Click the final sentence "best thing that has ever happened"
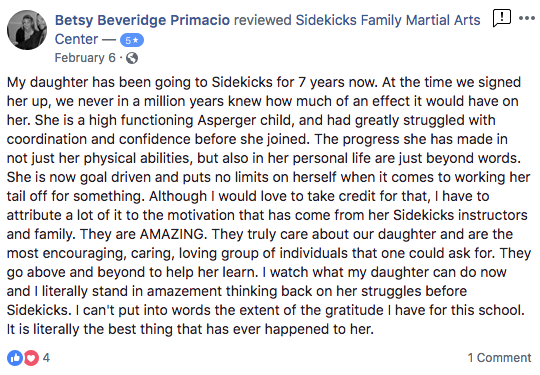The image size is (540, 375). (190, 330)
